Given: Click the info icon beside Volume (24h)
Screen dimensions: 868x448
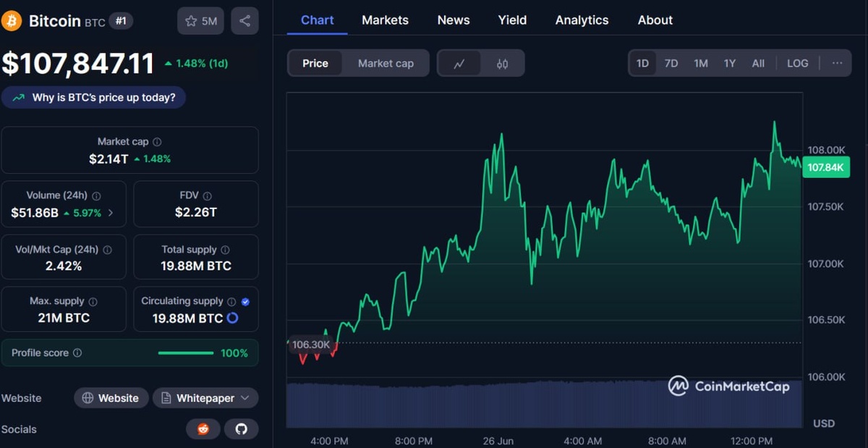Looking at the screenshot, I should [x=96, y=195].
